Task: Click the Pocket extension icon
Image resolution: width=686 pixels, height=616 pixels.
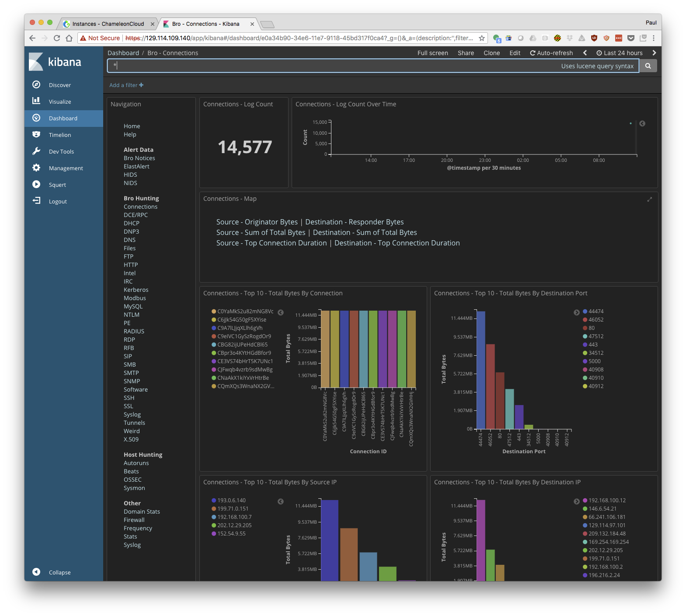Action: (x=630, y=38)
